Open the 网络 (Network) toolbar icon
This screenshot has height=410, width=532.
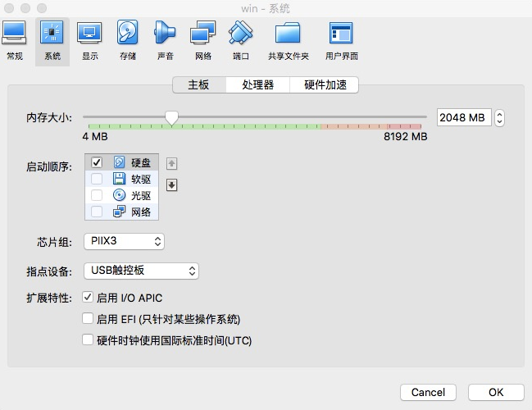tap(203, 41)
